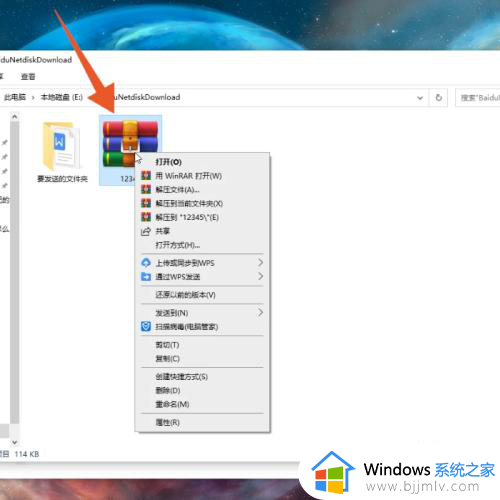Click share icon beside 共享

(146, 231)
